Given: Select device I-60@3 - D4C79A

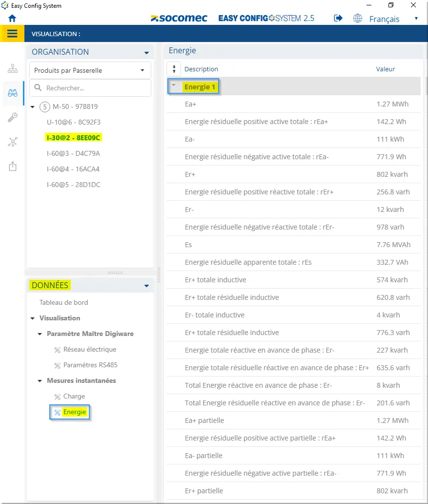Looking at the screenshot, I should pos(73,153).
